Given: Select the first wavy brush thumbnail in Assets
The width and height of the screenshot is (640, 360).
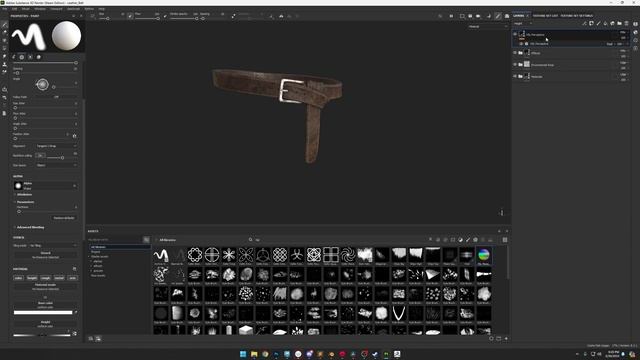Looking at the screenshot, I should pyautogui.click(x=161, y=255).
